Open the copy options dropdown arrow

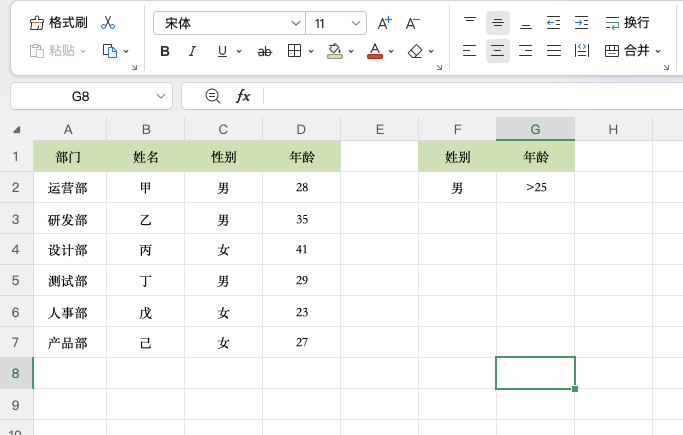click(x=126, y=51)
